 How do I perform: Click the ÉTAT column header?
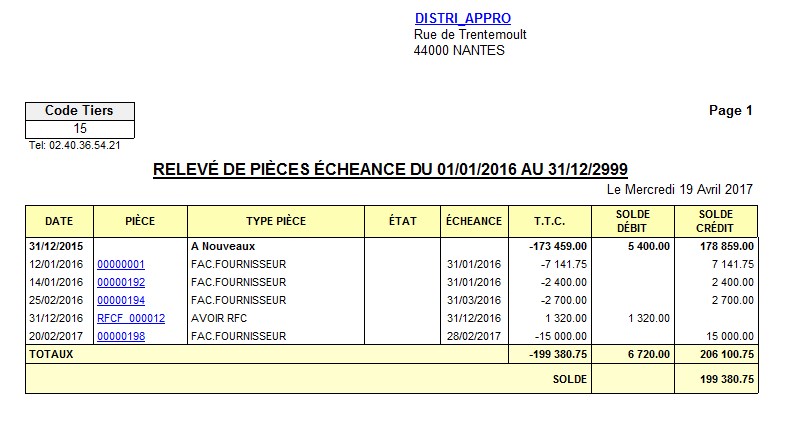402,221
